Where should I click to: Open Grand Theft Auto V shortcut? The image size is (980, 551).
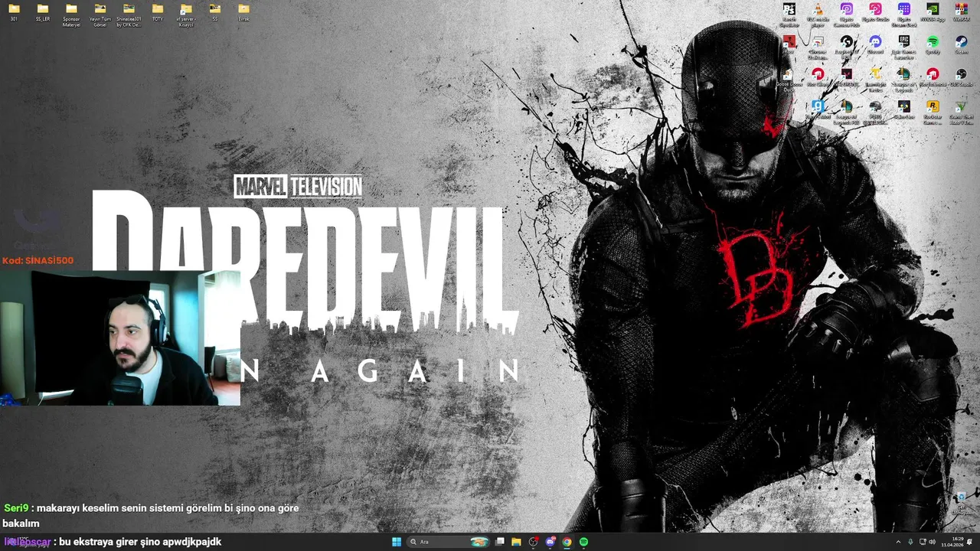(962, 112)
